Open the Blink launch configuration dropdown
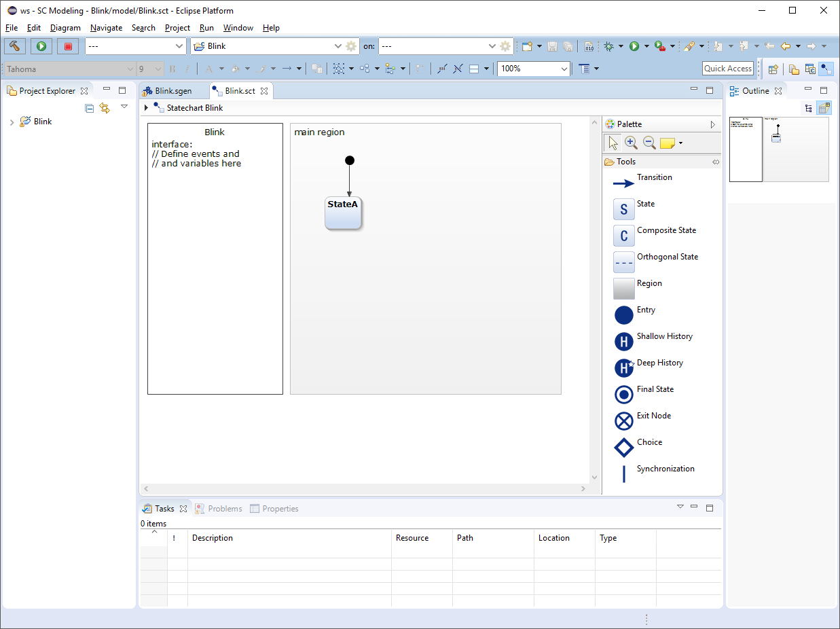This screenshot has height=629, width=840. point(338,46)
